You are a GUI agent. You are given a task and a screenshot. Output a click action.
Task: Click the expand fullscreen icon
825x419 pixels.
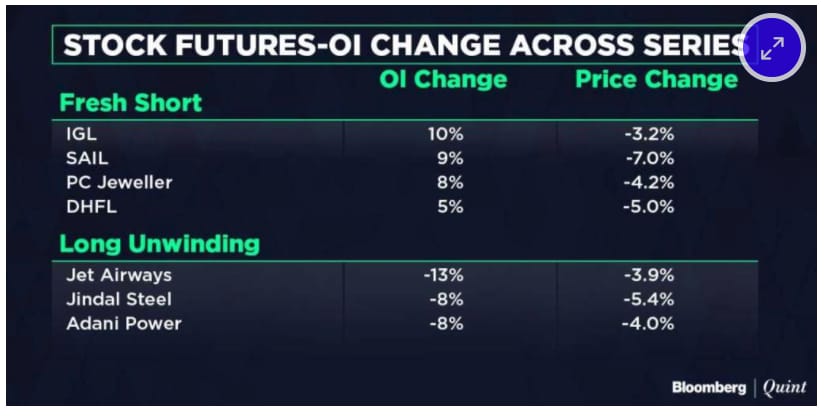(x=772, y=48)
